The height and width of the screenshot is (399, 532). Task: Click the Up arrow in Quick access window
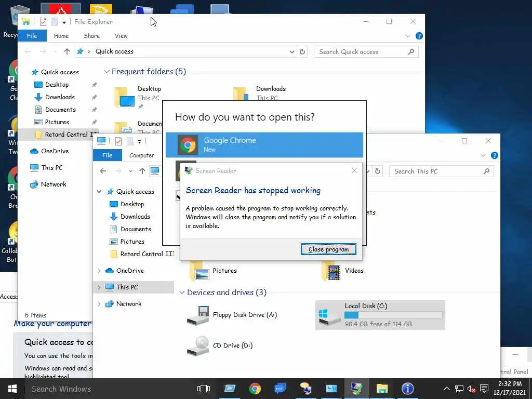[x=67, y=51]
